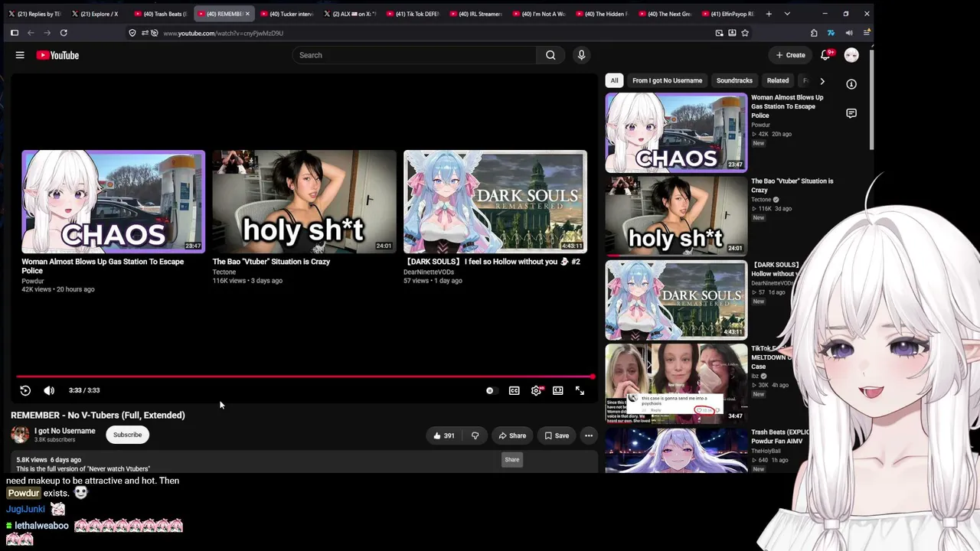Image resolution: width=980 pixels, height=551 pixels.
Task: Click the page vertical scrollbar
Action: (871, 99)
